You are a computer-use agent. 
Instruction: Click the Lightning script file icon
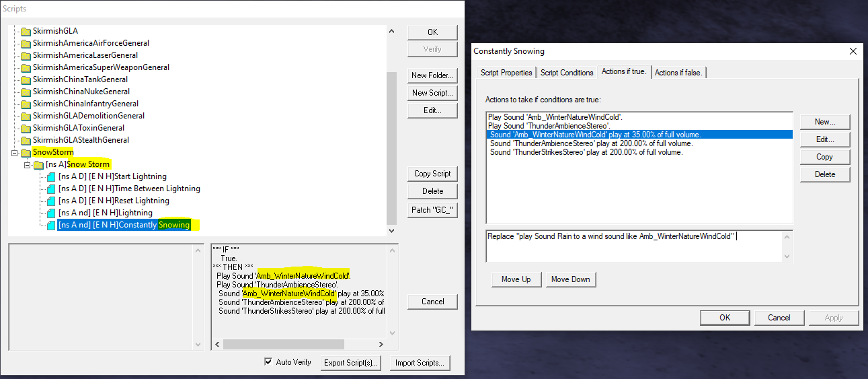click(x=51, y=213)
